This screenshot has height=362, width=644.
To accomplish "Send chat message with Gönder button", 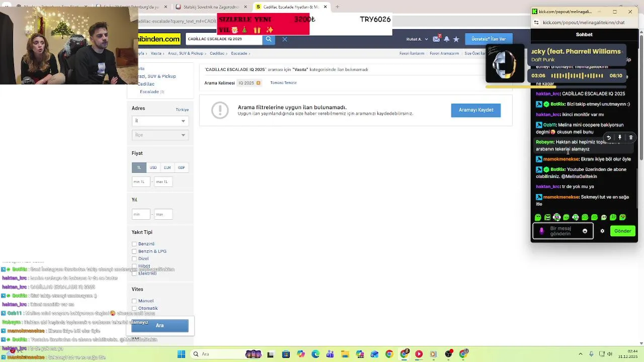I will click(x=622, y=231).
